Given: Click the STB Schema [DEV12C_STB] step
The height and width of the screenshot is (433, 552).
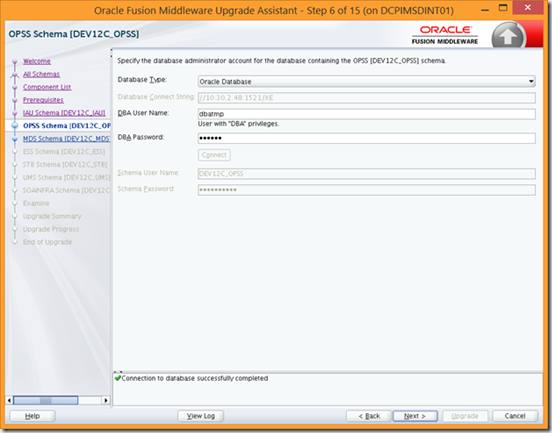Looking at the screenshot, I should click(x=65, y=164).
